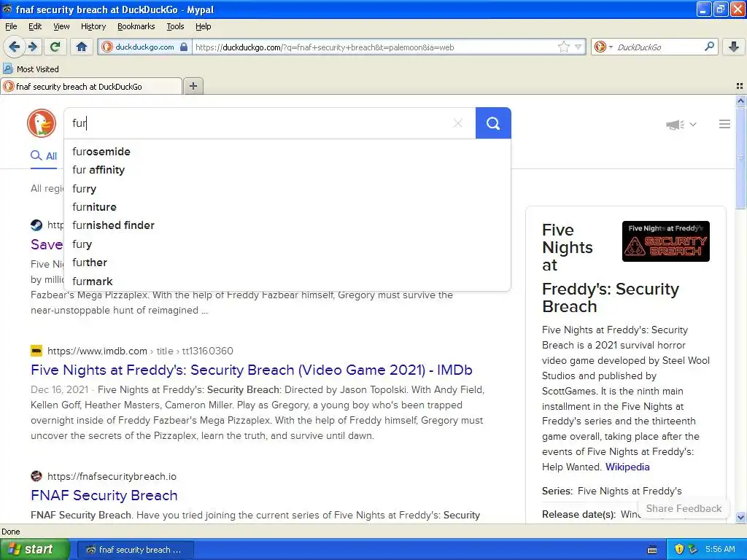Image resolution: width=747 pixels, height=560 pixels.
Task: Click the Forward arrow button
Action: coord(32,47)
